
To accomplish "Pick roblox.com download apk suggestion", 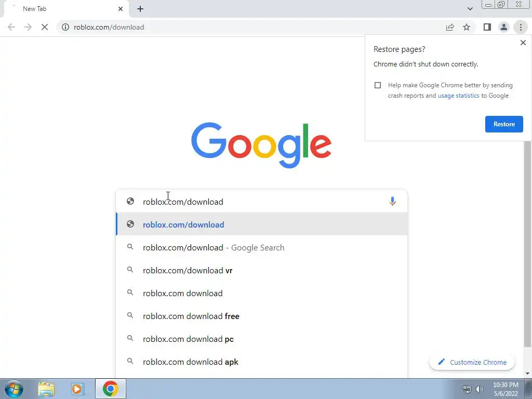I will point(262,362).
